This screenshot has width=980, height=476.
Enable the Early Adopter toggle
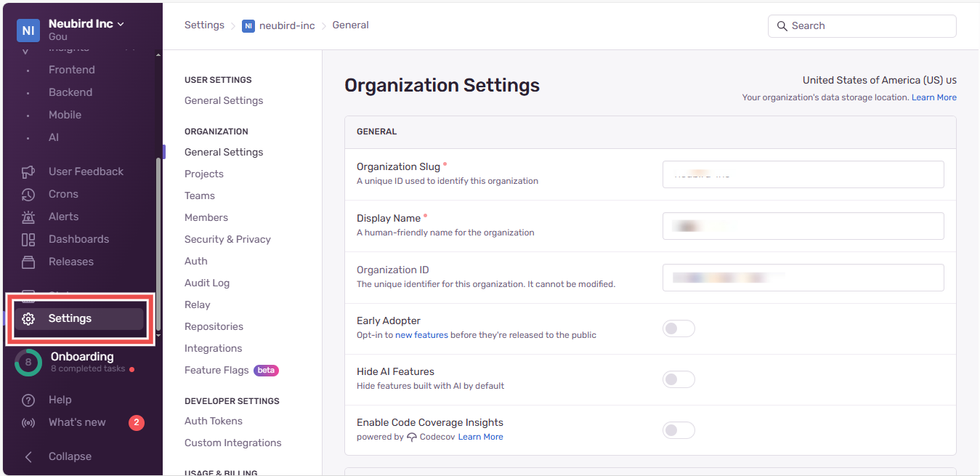(x=679, y=328)
